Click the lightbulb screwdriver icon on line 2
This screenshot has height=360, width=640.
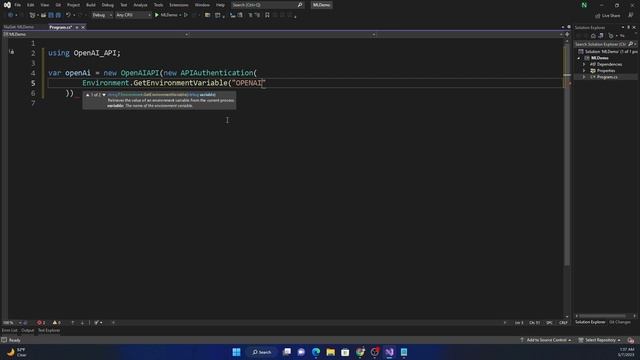(11, 52)
